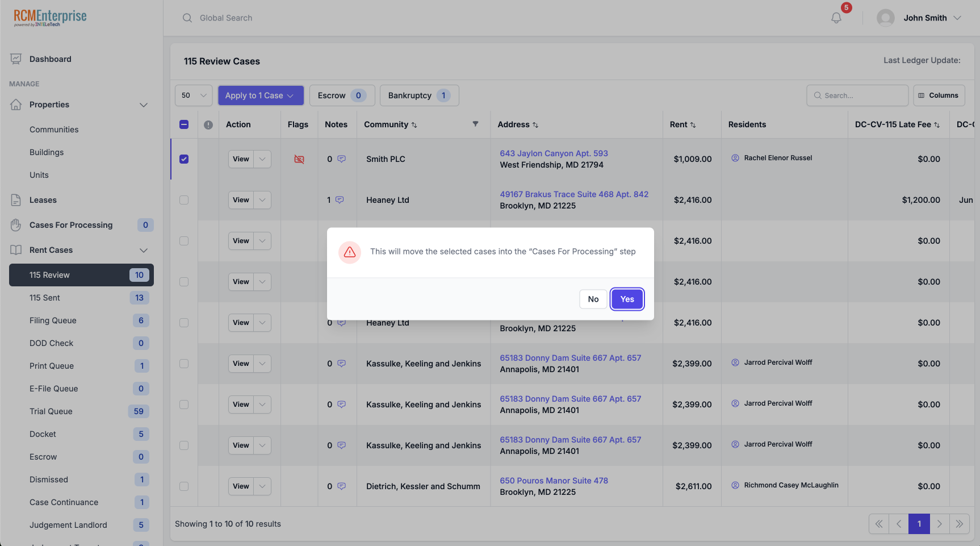
Task: Click the Search field above the table
Action: point(857,95)
